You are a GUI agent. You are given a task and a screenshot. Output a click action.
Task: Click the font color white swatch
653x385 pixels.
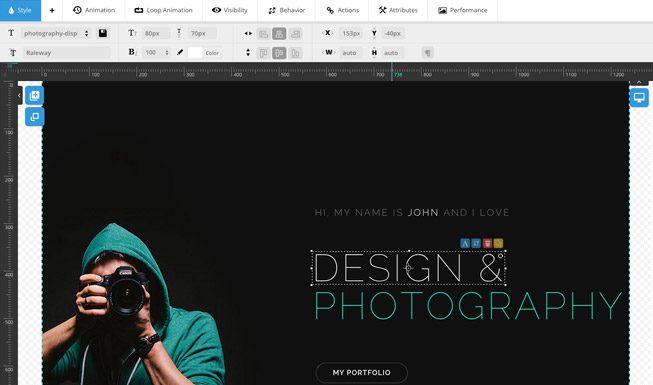(x=194, y=52)
